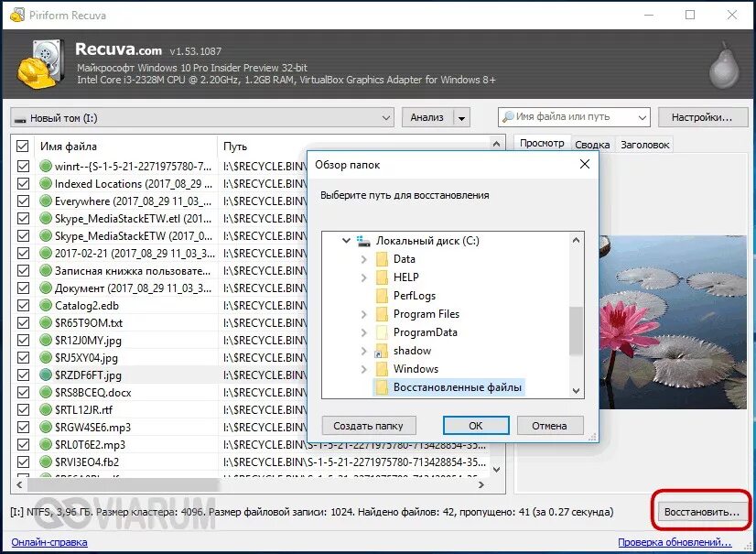Click the Восстановить... button

701,512
